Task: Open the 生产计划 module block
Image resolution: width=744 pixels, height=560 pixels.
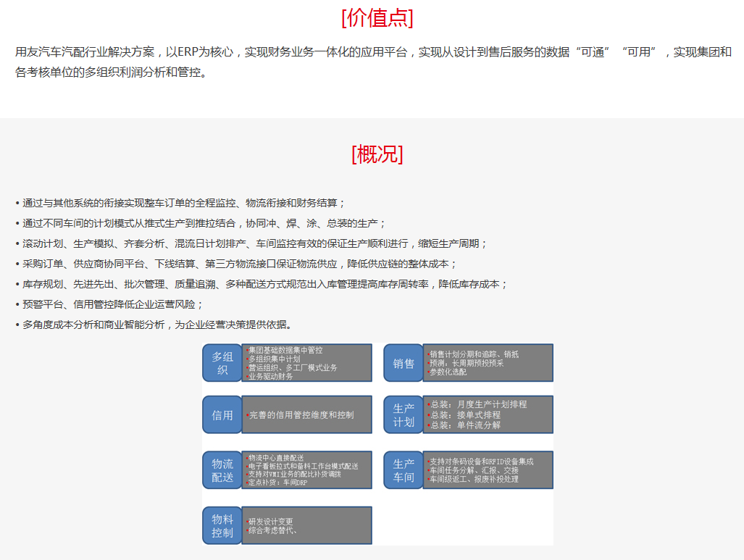Action: tap(404, 414)
